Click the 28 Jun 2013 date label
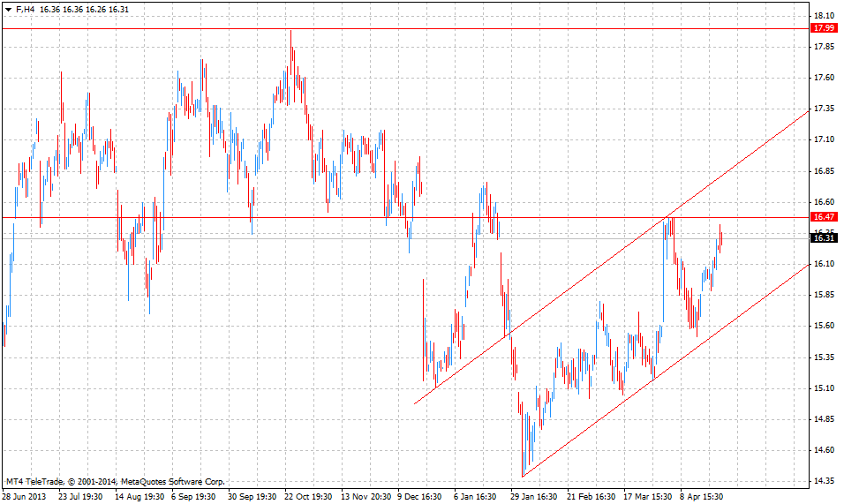 tap(24, 496)
